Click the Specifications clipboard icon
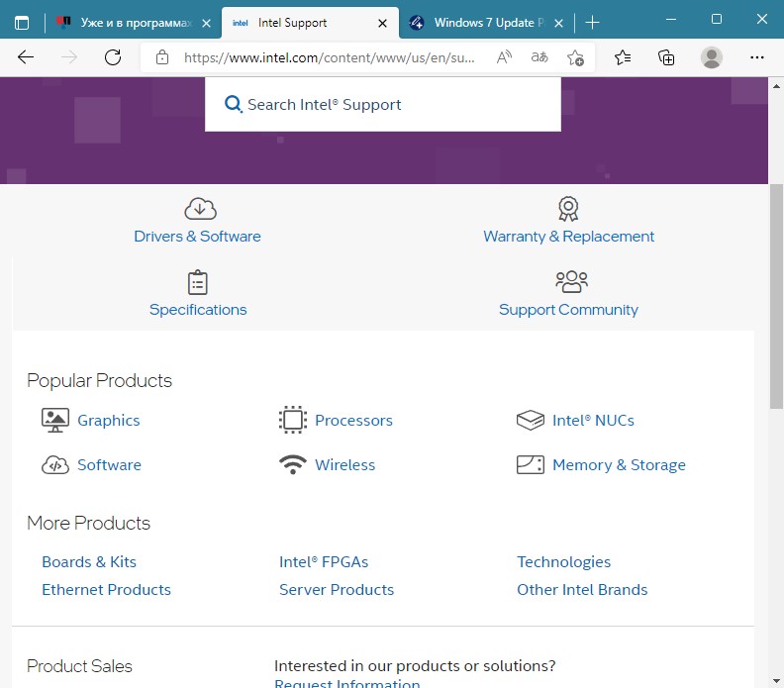Screen dimensions: 784x688 coord(198,282)
